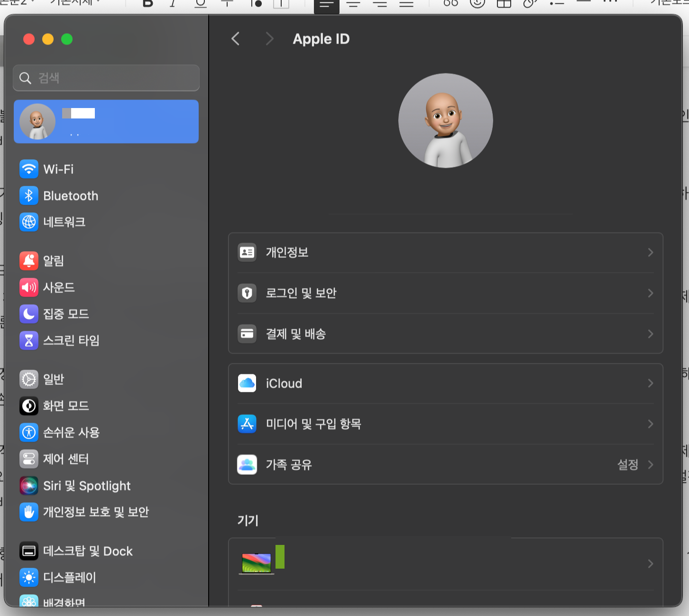Click align-right icon in background editor toolbar
Viewport: 689px width, 616px height.
380,4
